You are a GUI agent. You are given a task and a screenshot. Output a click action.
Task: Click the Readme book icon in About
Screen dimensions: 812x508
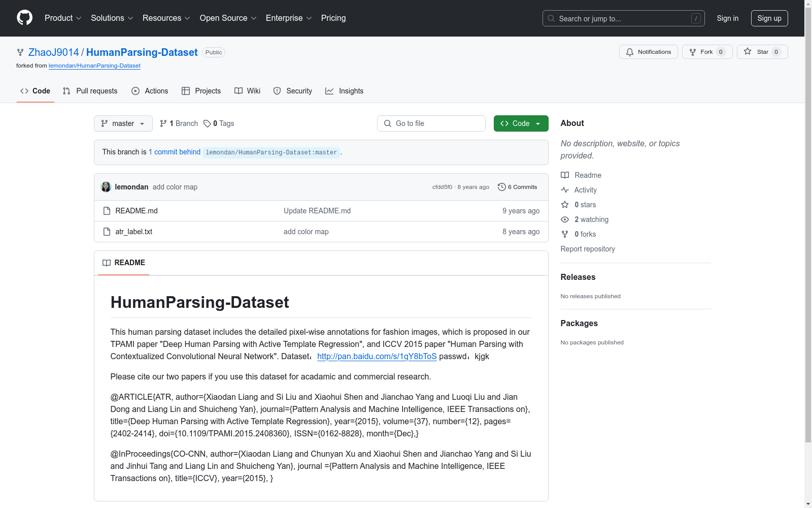[565, 175]
